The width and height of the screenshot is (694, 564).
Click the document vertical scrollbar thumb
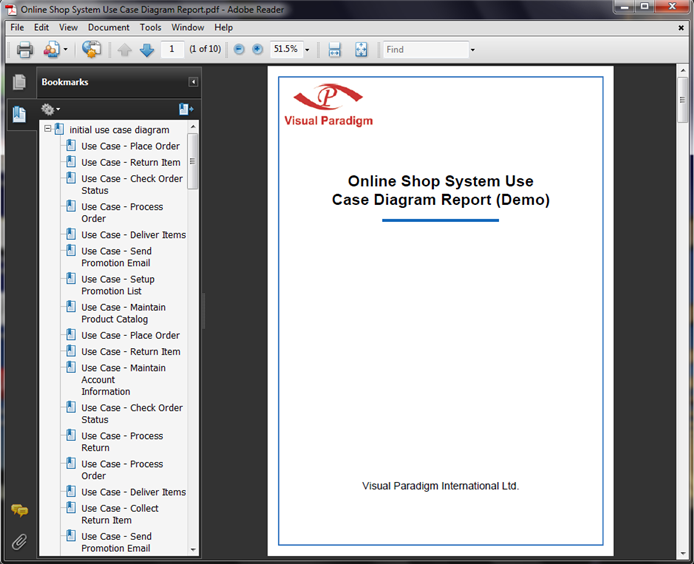coord(682,100)
